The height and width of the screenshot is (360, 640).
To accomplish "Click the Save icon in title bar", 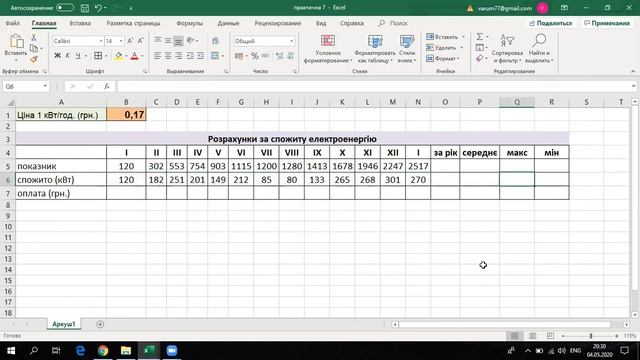I will click(x=84, y=8).
